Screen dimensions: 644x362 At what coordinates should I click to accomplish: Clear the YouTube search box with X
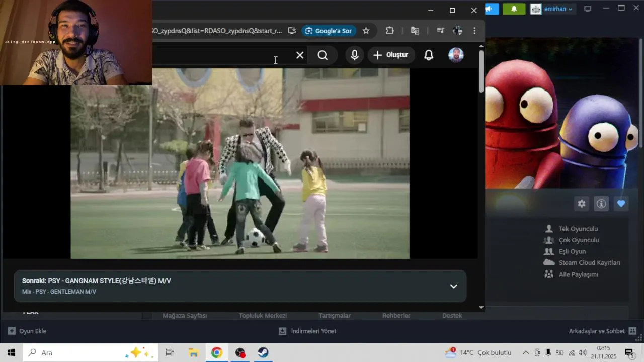[x=300, y=55]
